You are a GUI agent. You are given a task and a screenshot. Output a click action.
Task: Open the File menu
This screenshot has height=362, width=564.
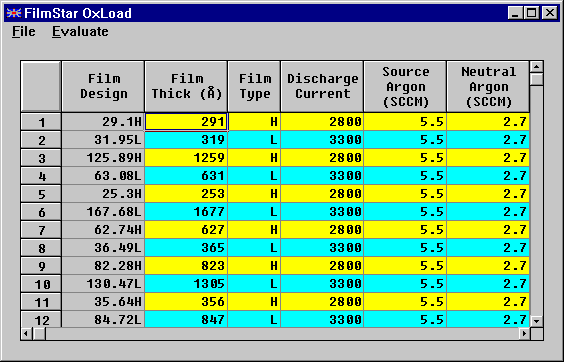pos(24,32)
